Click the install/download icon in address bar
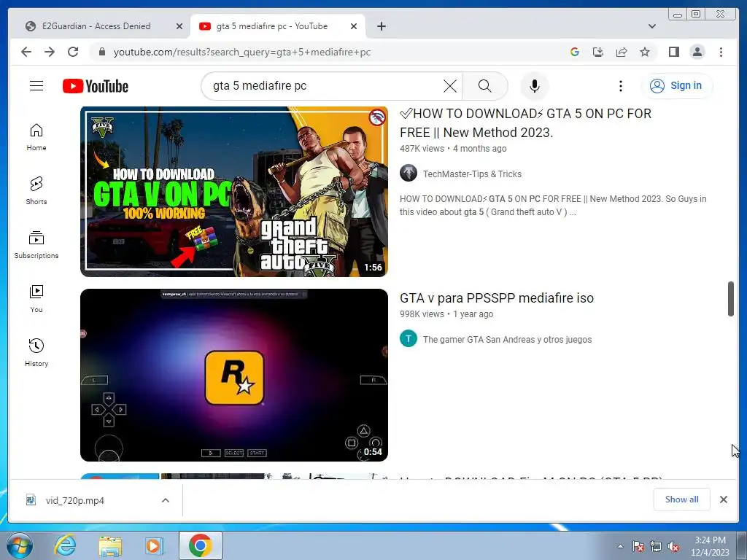Image resolution: width=747 pixels, height=560 pixels. pyautogui.click(x=598, y=52)
